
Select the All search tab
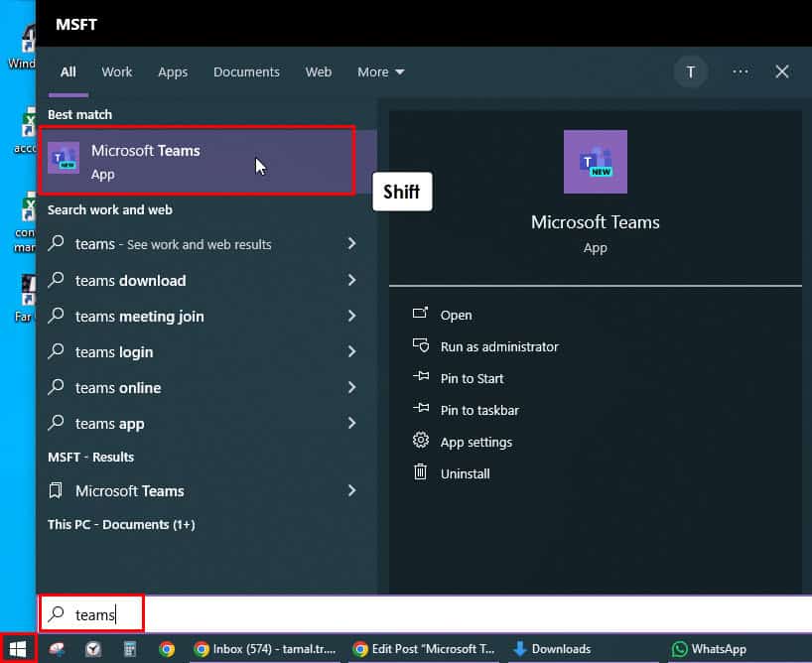pos(68,72)
